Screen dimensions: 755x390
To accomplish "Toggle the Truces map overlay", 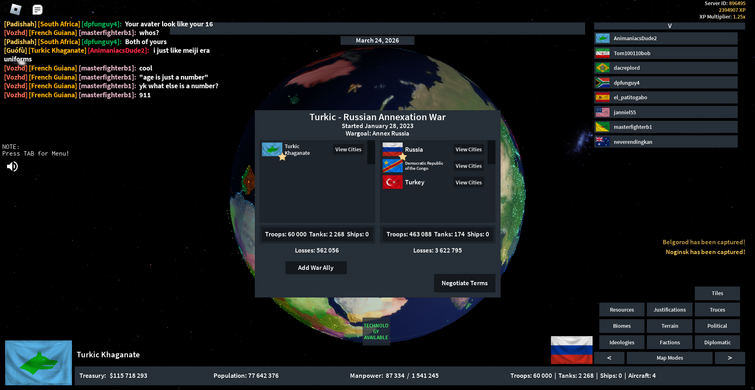I will click(x=717, y=310).
